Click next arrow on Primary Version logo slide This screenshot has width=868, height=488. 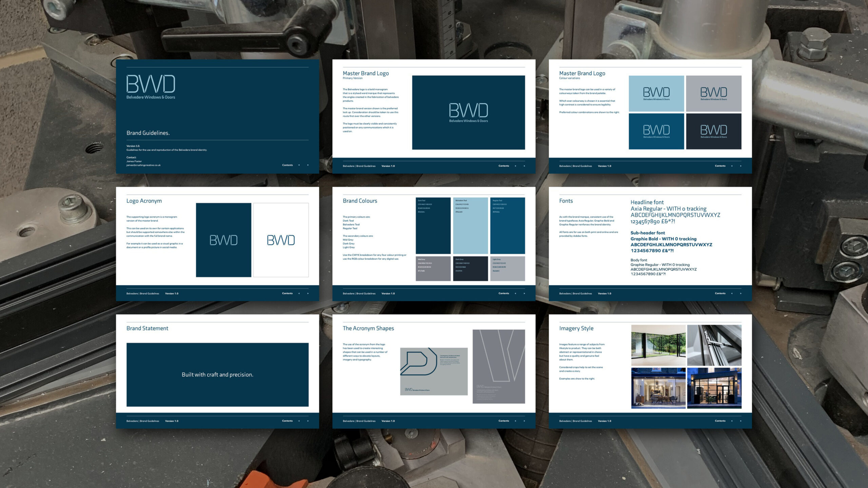coord(524,166)
